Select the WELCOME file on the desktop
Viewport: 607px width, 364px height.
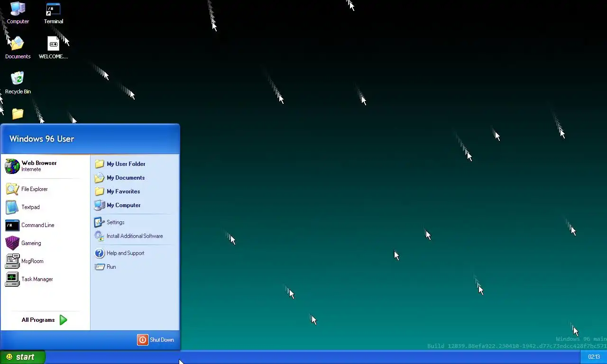(x=53, y=48)
